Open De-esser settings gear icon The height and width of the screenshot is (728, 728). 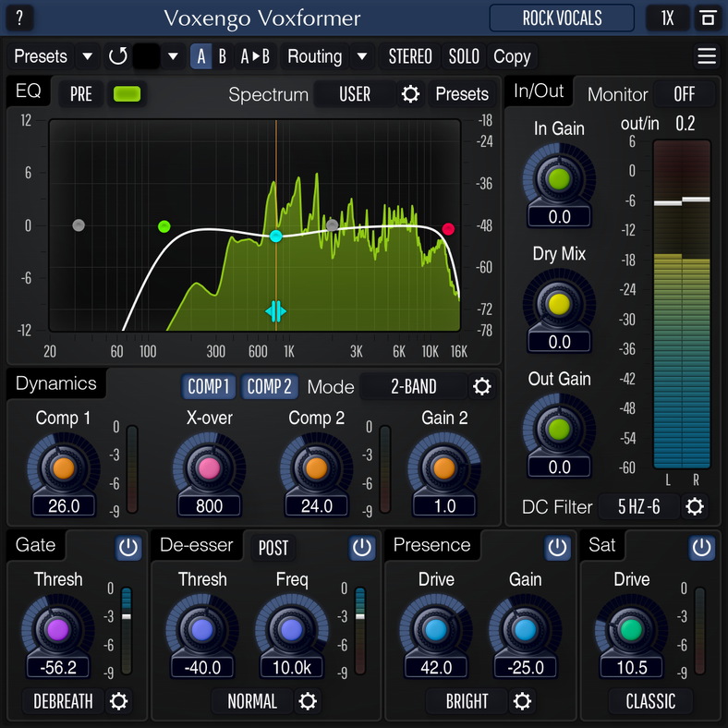(x=309, y=701)
